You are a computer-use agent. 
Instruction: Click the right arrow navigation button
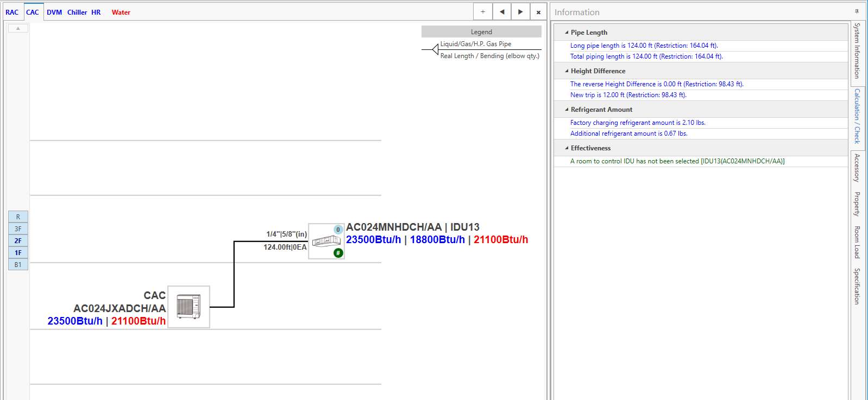pos(520,12)
